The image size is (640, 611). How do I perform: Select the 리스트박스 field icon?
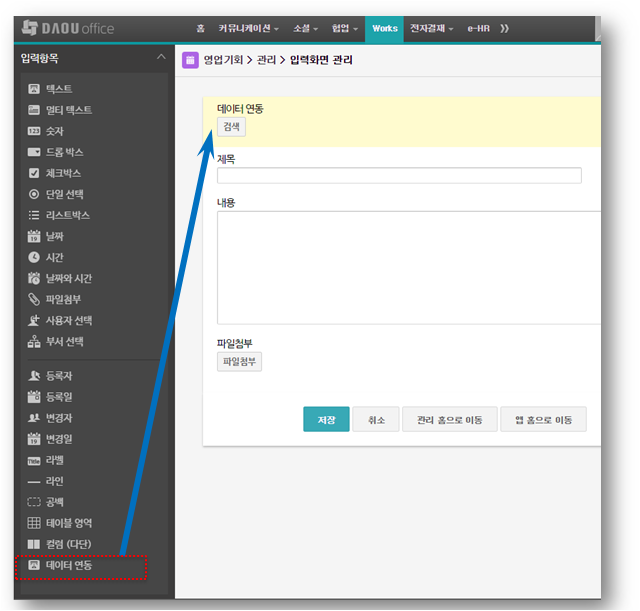(x=34, y=215)
